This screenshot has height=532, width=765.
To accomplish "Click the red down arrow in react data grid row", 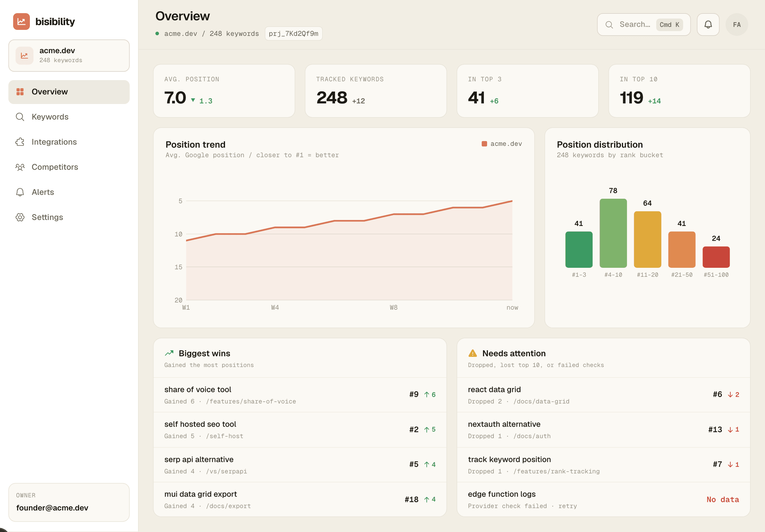I will click(x=730, y=395).
